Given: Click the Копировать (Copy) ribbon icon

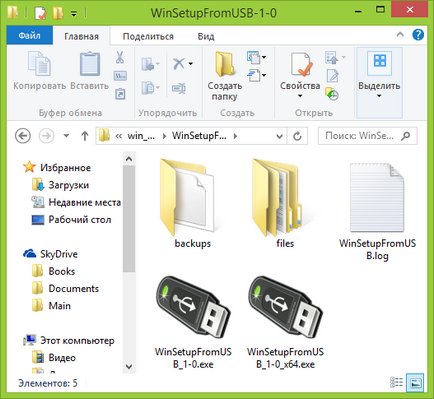Looking at the screenshot, I should [x=39, y=64].
